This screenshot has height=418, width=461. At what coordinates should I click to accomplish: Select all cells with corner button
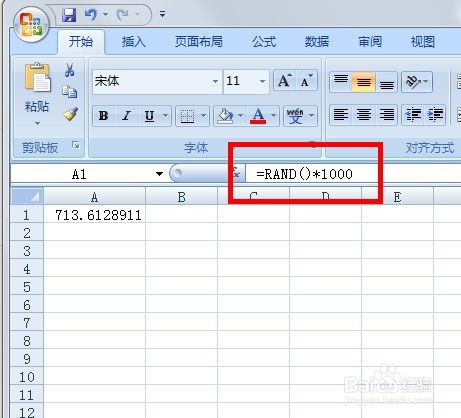pos(27,196)
